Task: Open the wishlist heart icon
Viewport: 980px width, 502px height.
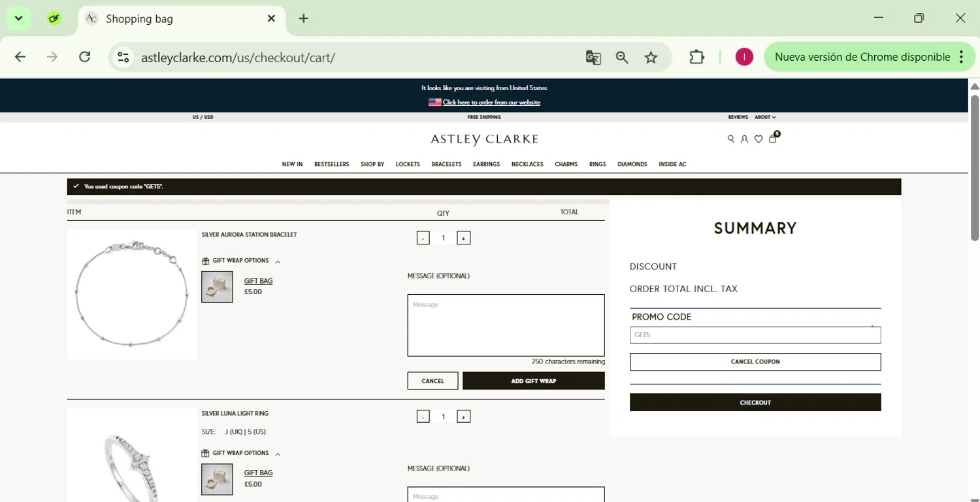Action: coord(759,139)
